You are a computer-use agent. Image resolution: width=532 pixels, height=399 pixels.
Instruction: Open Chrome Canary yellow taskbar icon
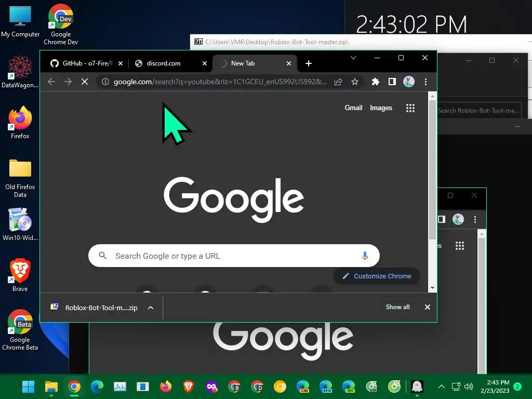click(280, 387)
